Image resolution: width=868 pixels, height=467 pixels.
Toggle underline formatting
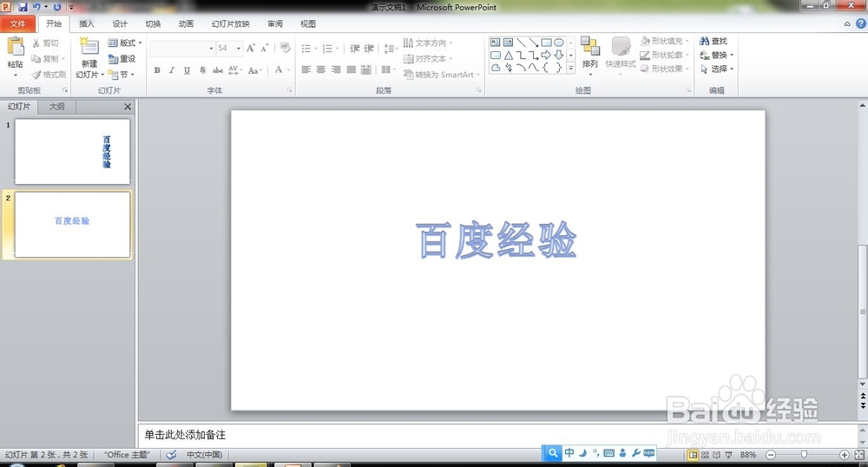click(187, 69)
